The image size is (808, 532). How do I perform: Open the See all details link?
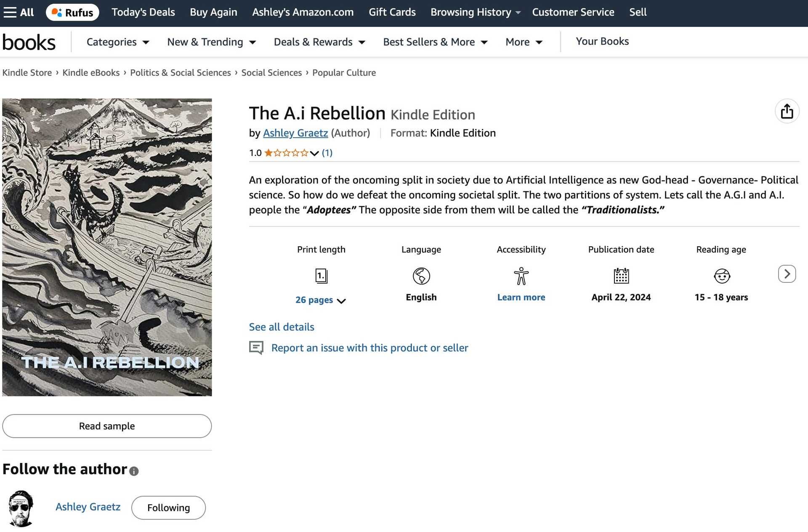(x=281, y=327)
